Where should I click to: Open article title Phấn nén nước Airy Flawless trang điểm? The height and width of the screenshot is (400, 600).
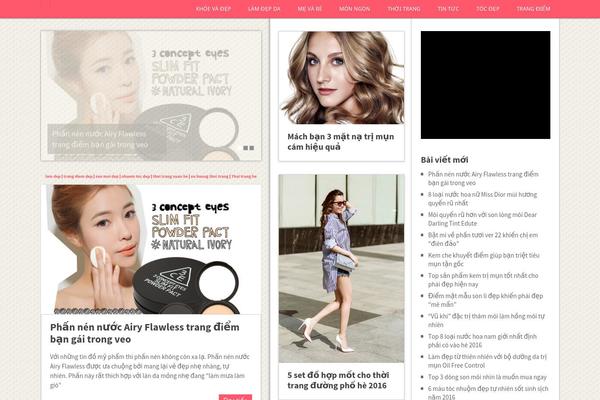(x=145, y=333)
